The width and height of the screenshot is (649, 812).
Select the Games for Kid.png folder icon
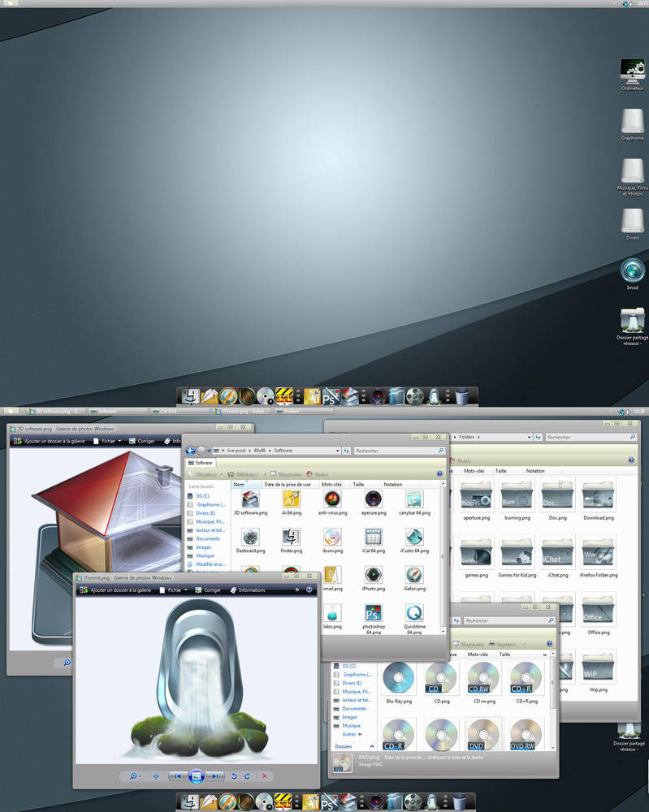[517, 552]
